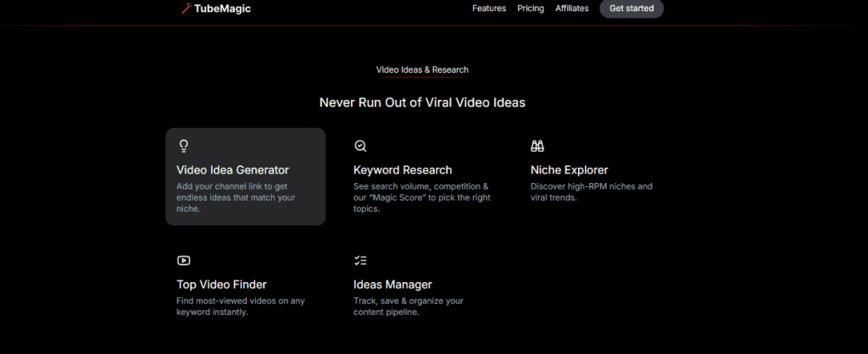
Task: Click text "See search volume, competition &"
Action: (x=420, y=186)
